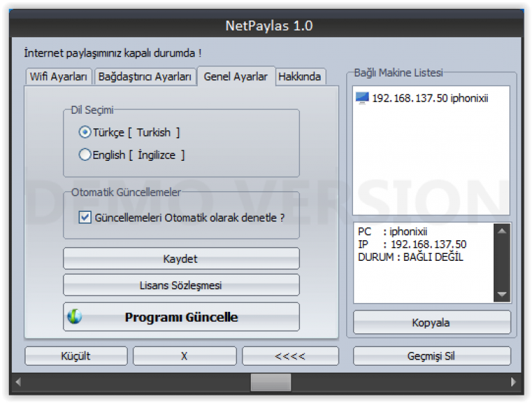Go to the Hakkında tab
This screenshot has height=403, width=532.
300,77
